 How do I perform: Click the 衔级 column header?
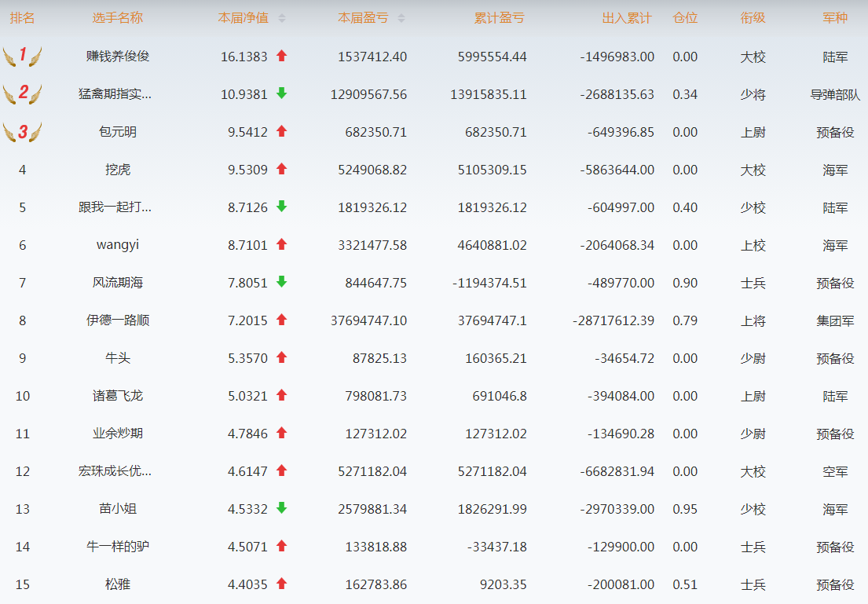click(753, 18)
